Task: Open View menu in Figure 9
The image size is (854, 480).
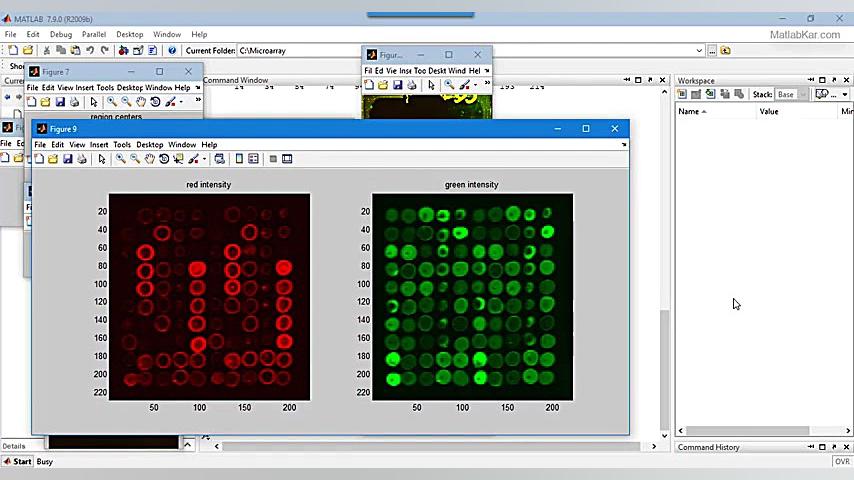Action: click(77, 145)
